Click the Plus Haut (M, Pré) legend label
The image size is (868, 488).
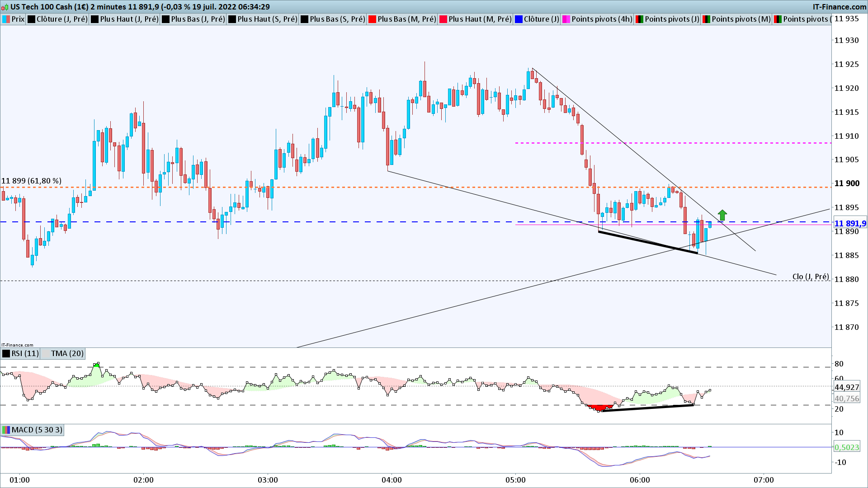click(x=479, y=19)
